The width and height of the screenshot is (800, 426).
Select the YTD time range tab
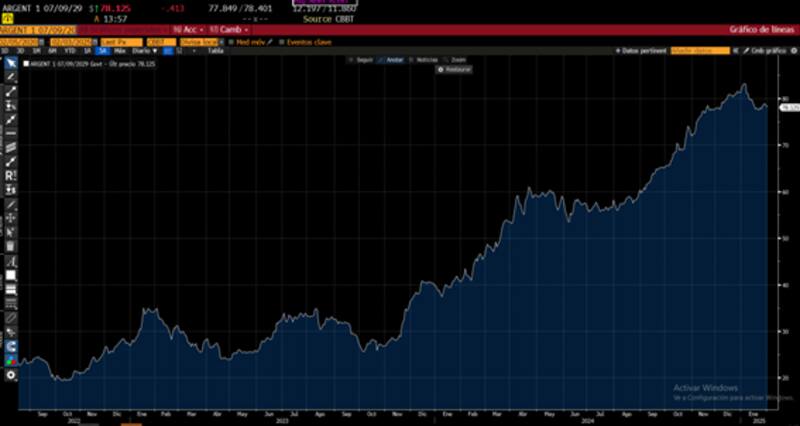[x=69, y=50]
